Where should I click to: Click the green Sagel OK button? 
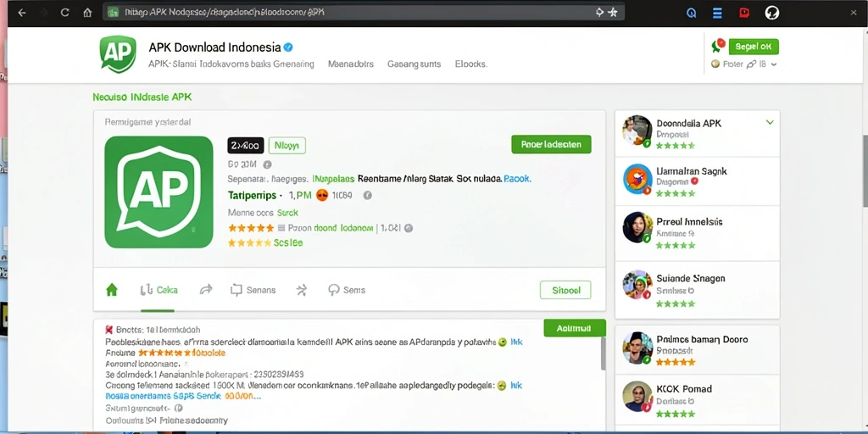(x=754, y=47)
